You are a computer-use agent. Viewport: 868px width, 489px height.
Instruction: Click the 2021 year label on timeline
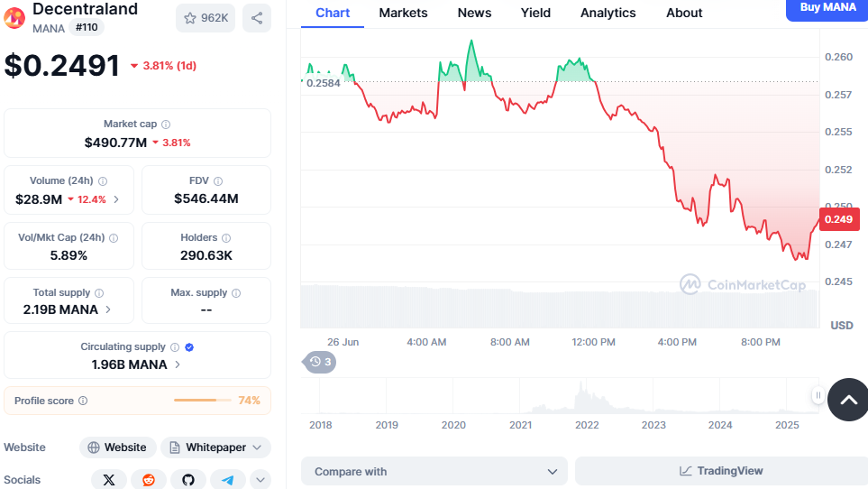[520, 425]
